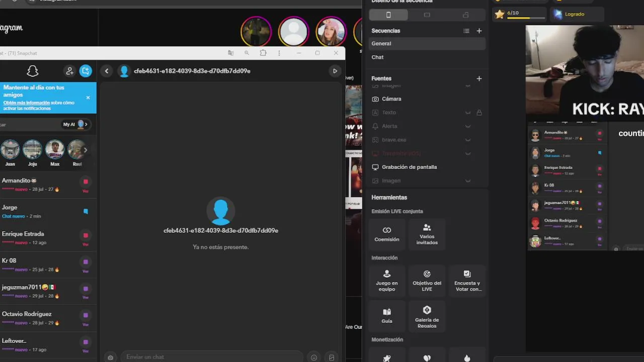This screenshot has height=362, width=644.
Task: Select the Chat scene
Action: point(427,57)
